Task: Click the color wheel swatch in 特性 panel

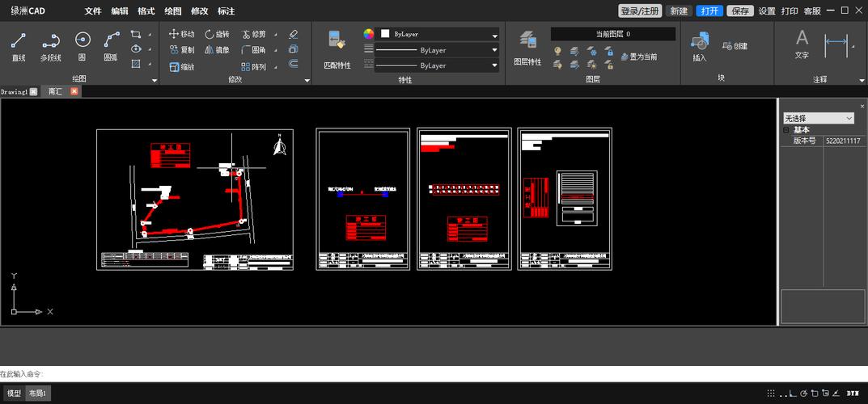Action: pyautogui.click(x=369, y=34)
